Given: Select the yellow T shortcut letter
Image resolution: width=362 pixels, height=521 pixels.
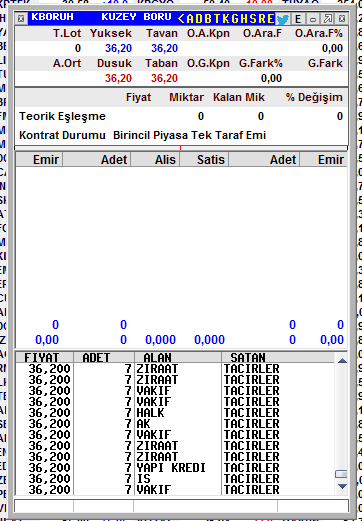Looking at the screenshot, I should tap(217, 19).
